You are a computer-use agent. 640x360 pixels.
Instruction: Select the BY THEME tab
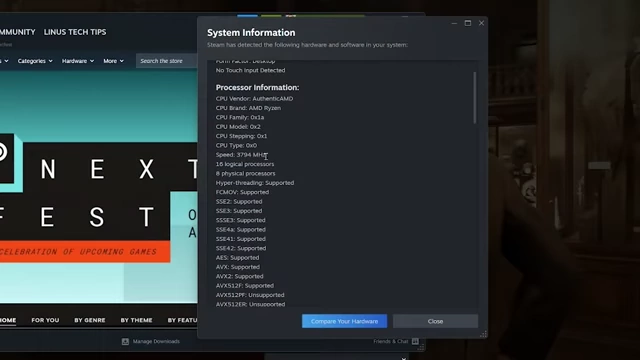coord(136,320)
